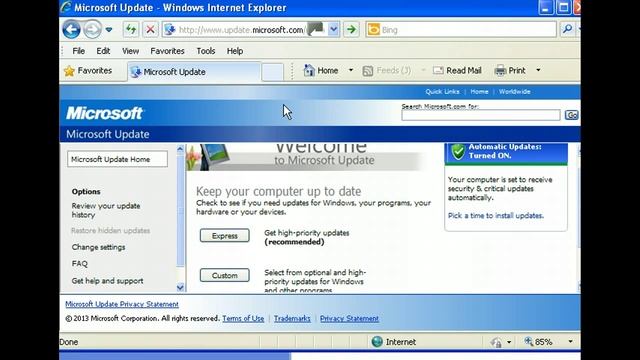Image resolution: width=640 pixels, height=360 pixels.
Task: Click the Search Microsoft.com text field
Action: point(480,116)
